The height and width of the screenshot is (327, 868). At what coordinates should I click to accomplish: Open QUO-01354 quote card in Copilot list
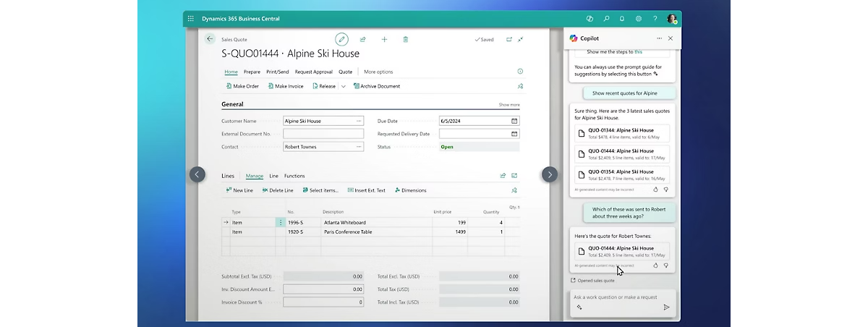click(622, 174)
